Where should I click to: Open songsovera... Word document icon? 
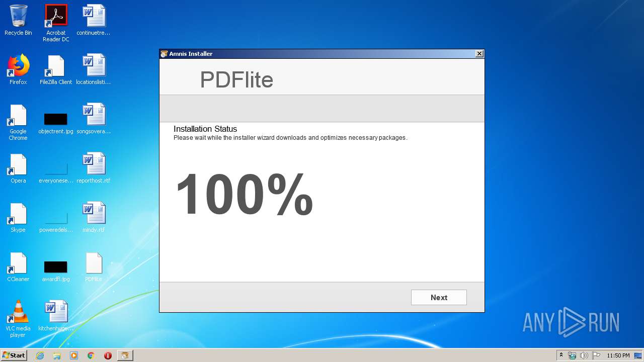(x=94, y=119)
